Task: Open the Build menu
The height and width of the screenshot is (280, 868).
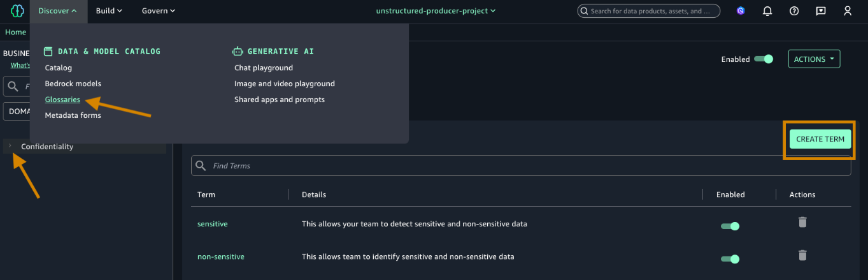Action: [x=109, y=11]
